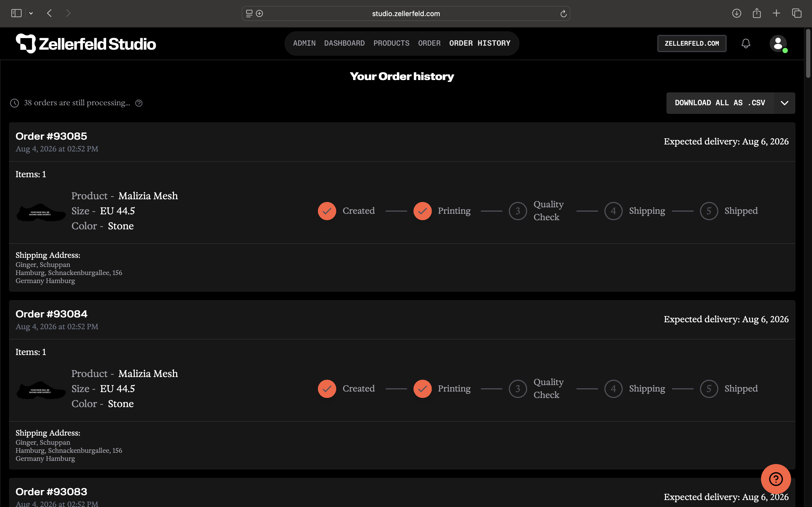Go to the DASHBOARD nav item
Viewport: 812px width, 507px height.
[344, 43]
